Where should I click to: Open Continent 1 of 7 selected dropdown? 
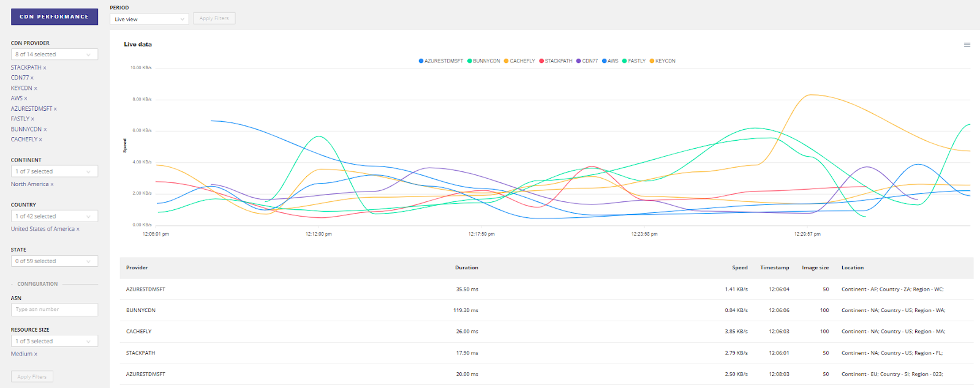(x=55, y=171)
